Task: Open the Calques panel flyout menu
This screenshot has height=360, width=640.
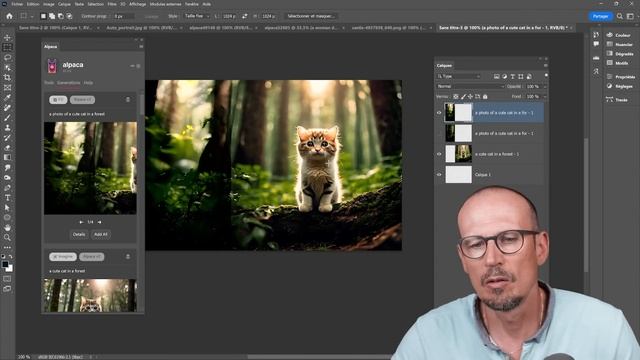Action: [546, 65]
